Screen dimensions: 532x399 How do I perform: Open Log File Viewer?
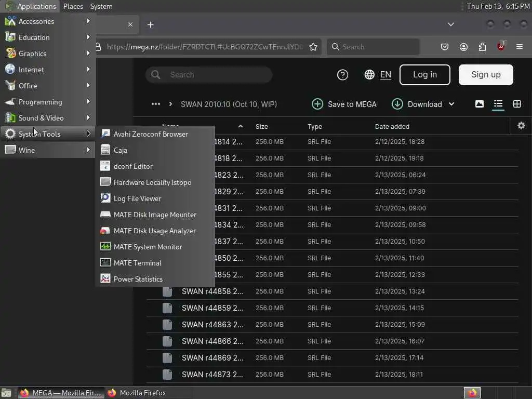[x=155, y=198]
